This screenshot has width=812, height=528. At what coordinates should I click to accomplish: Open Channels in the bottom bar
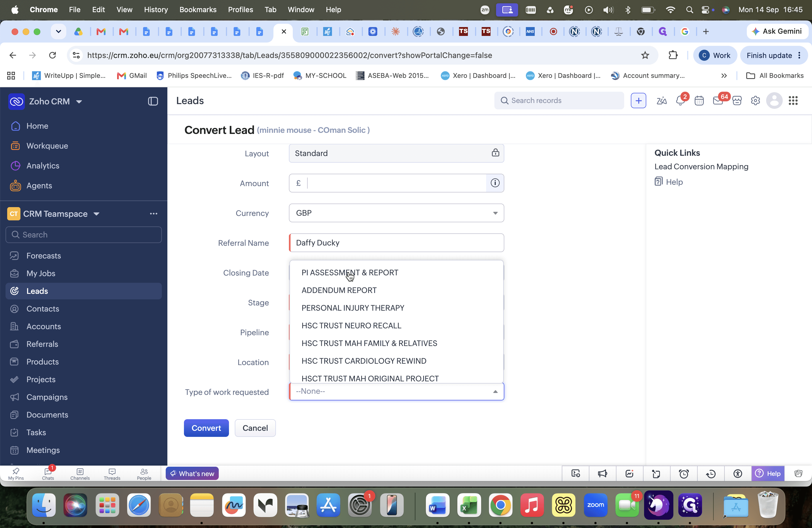pos(80,474)
